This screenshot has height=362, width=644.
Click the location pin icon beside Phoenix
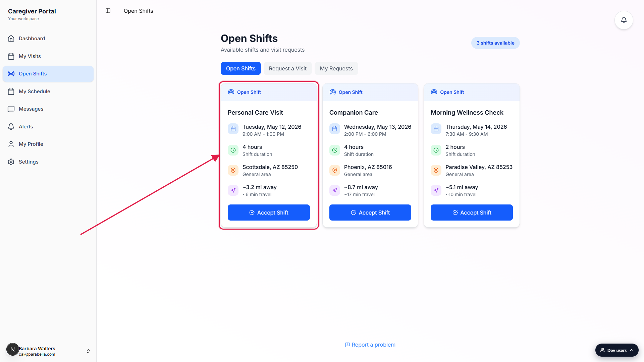[335, 170]
